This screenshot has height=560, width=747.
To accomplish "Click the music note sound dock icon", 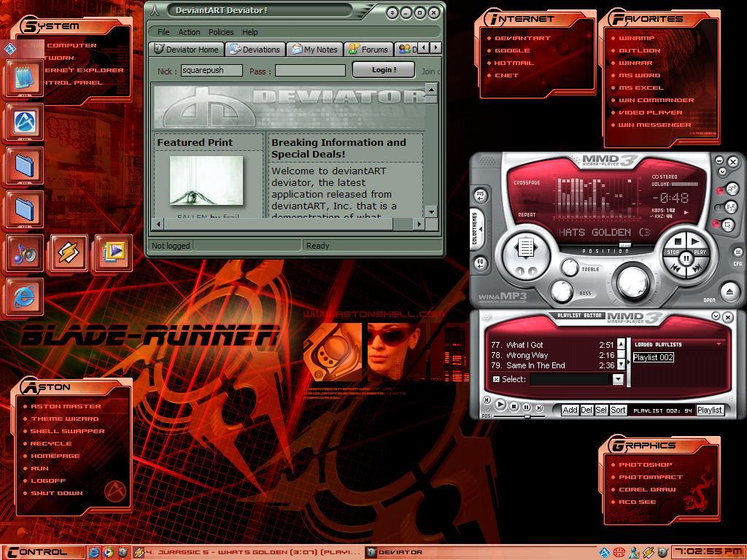I will 25,253.
